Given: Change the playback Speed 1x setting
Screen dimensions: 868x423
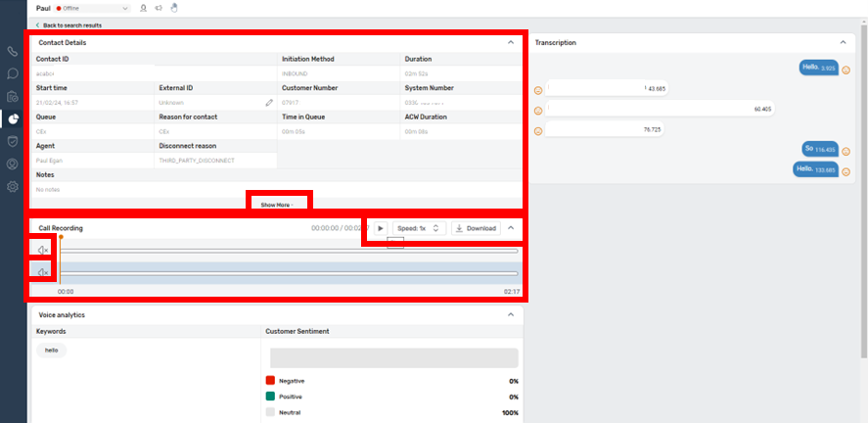Looking at the screenshot, I should 420,228.
